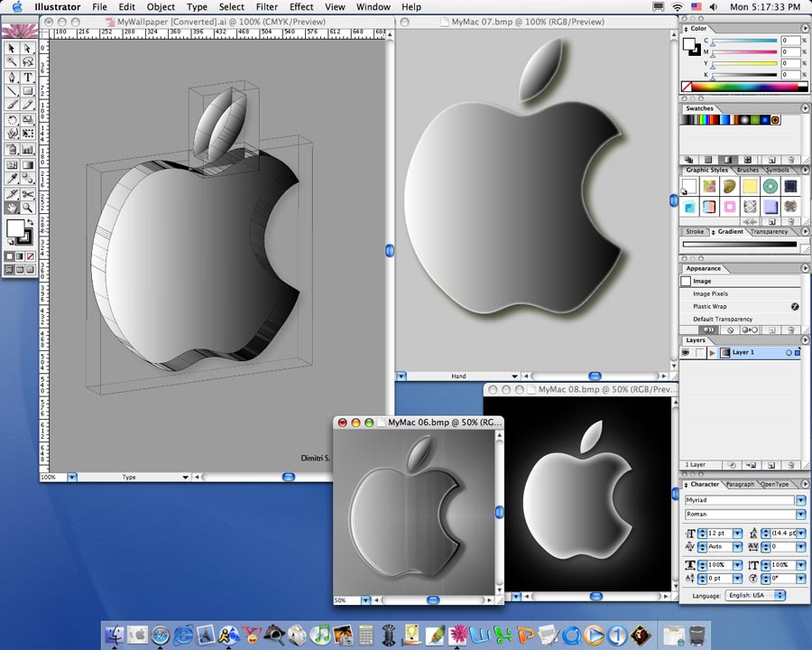Switch to the Paragraph tab
This screenshot has width=812, height=650.
(x=740, y=484)
